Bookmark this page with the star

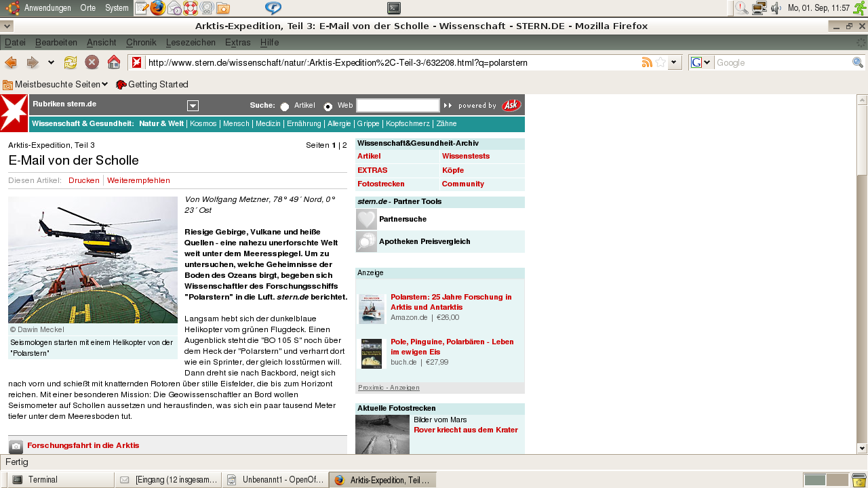pos(660,62)
